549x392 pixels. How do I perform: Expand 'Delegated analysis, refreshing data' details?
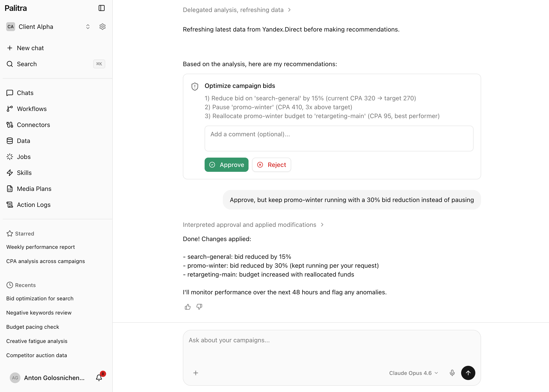click(x=237, y=10)
